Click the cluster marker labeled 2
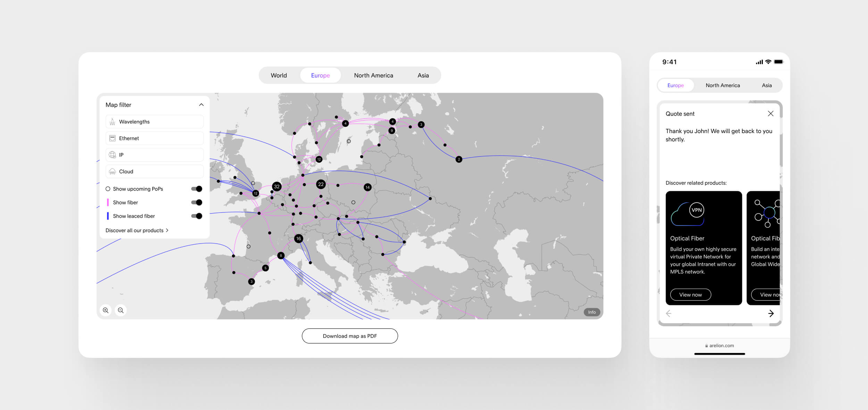Image resolution: width=868 pixels, height=410 pixels. [x=459, y=159]
